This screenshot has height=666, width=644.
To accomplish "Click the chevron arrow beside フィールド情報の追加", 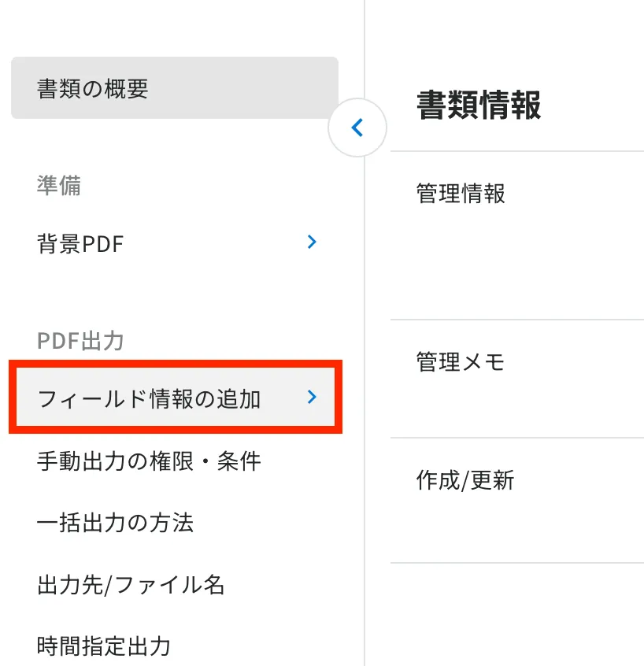I will tap(312, 397).
